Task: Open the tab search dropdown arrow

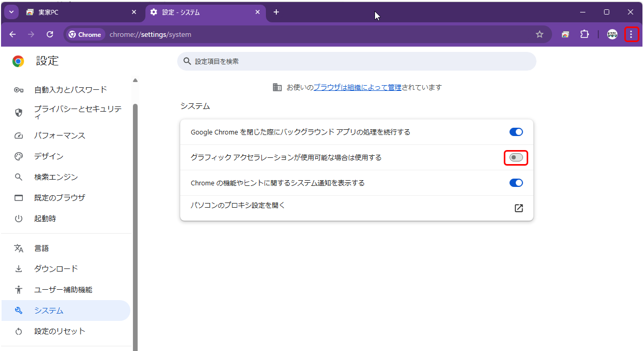Action: click(11, 12)
